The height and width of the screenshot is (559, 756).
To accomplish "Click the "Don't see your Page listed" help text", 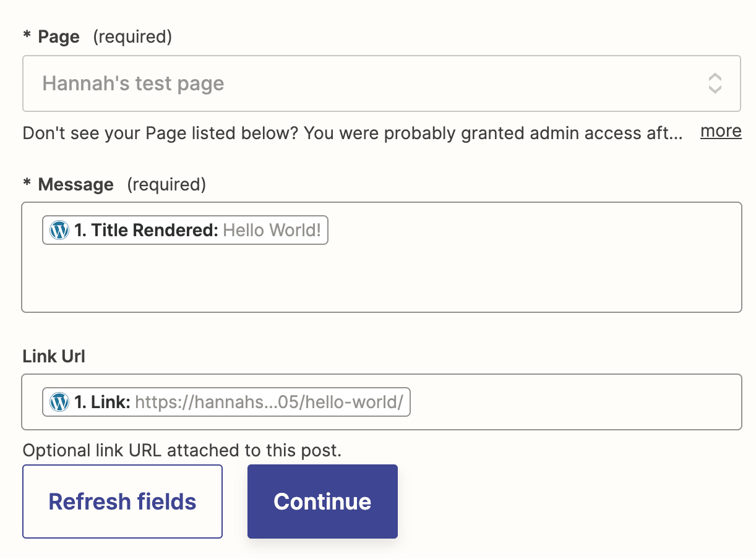I will point(353,133).
